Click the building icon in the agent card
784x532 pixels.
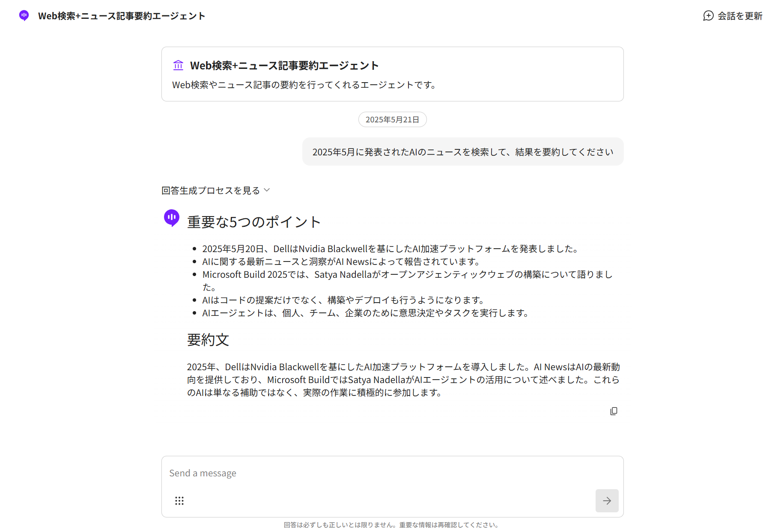tap(178, 65)
